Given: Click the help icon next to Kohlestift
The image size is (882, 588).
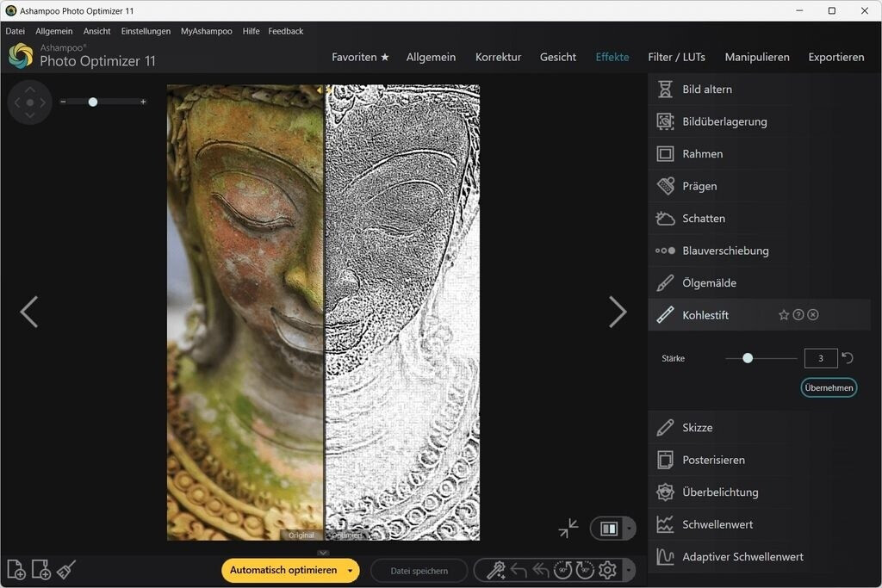Looking at the screenshot, I should click(798, 315).
